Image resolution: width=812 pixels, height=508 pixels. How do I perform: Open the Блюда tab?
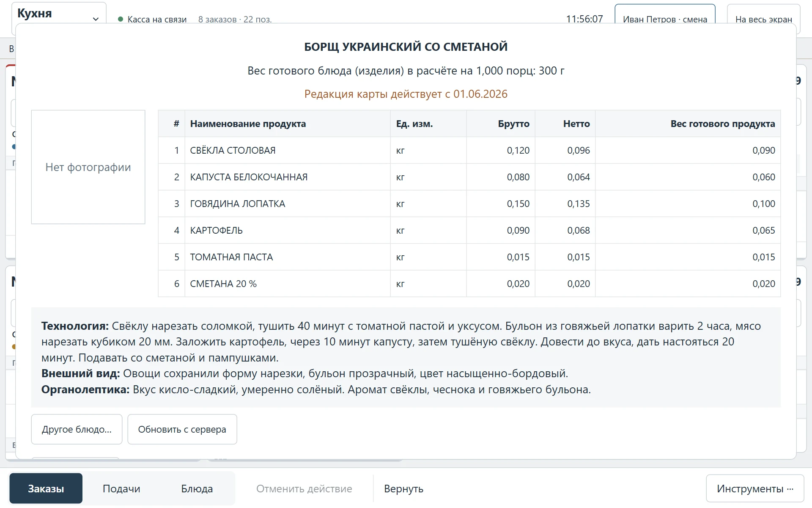[197, 489]
